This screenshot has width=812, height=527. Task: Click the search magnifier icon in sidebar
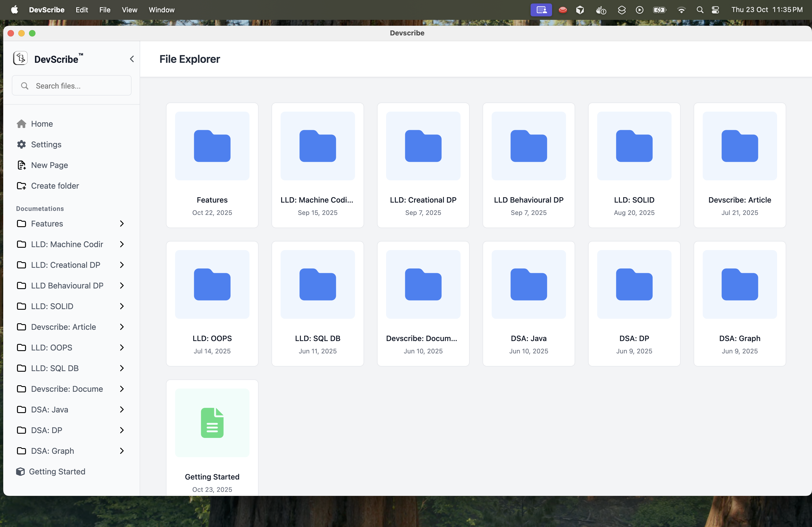click(x=24, y=86)
